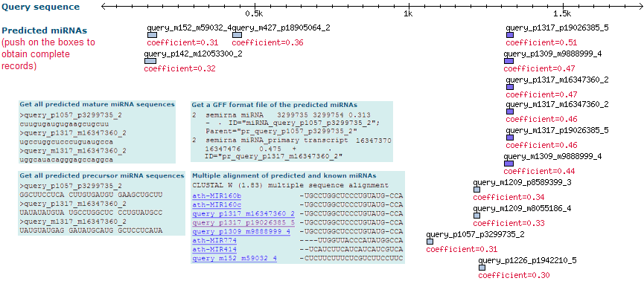The image size is (644, 281).
Task: Open the query_m427_p18905064_2 miRNA box
Action: click(x=237, y=35)
